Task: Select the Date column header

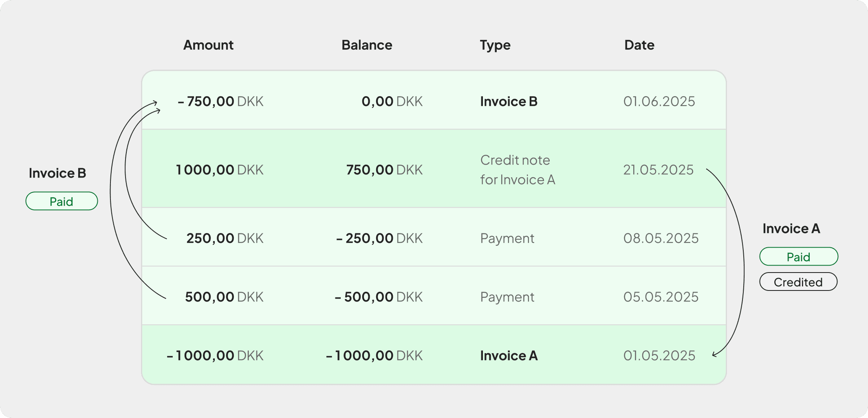Action: pos(639,45)
